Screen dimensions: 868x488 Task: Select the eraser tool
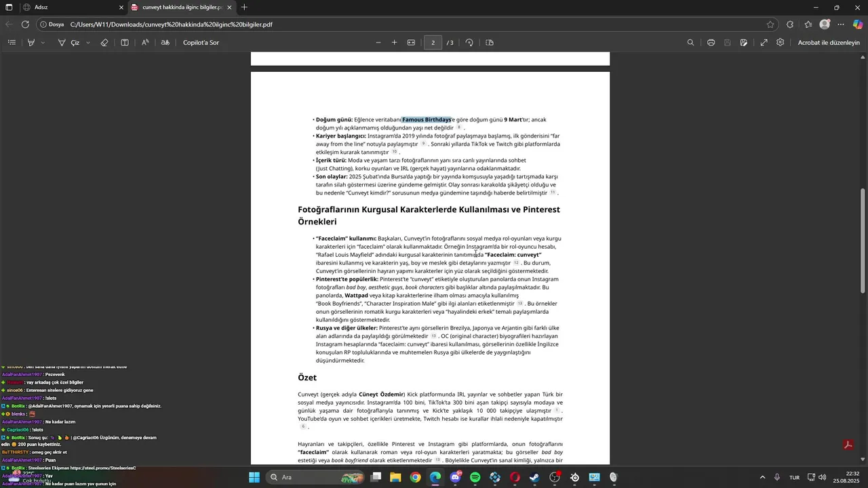click(104, 43)
